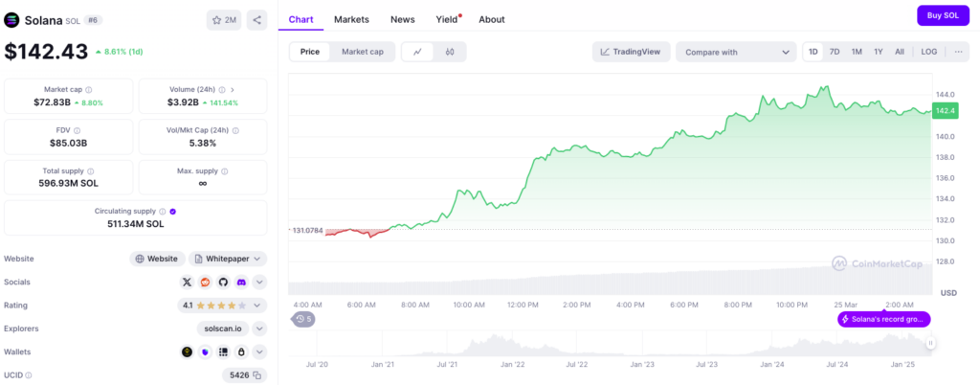The width and height of the screenshot is (980, 385).
Task: Click the $142.43 price text
Action: 46,52
